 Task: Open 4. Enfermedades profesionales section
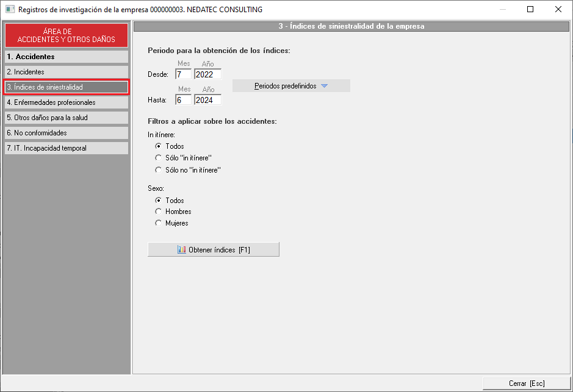pyautogui.click(x=67, y=102)
